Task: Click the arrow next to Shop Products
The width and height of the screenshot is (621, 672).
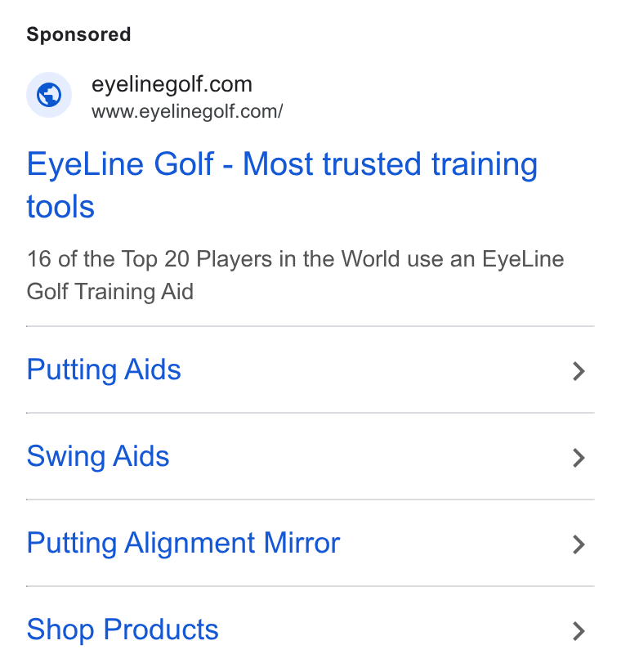Action: [579, 631]
